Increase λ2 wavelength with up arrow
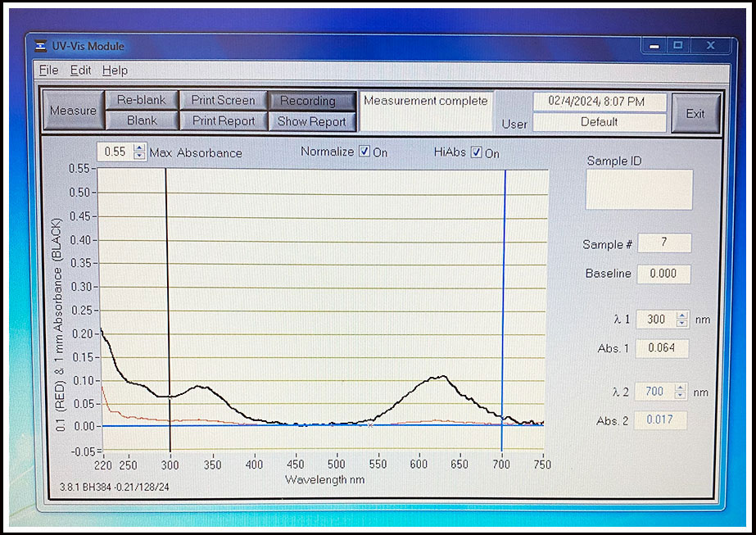The height and width of the screenshot is (535, 756). point(679,388)
